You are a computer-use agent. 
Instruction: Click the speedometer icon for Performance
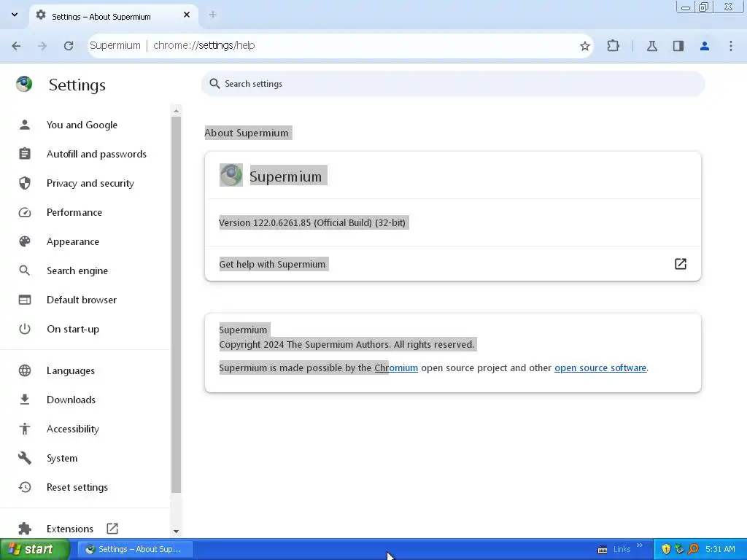coord(25,212)
